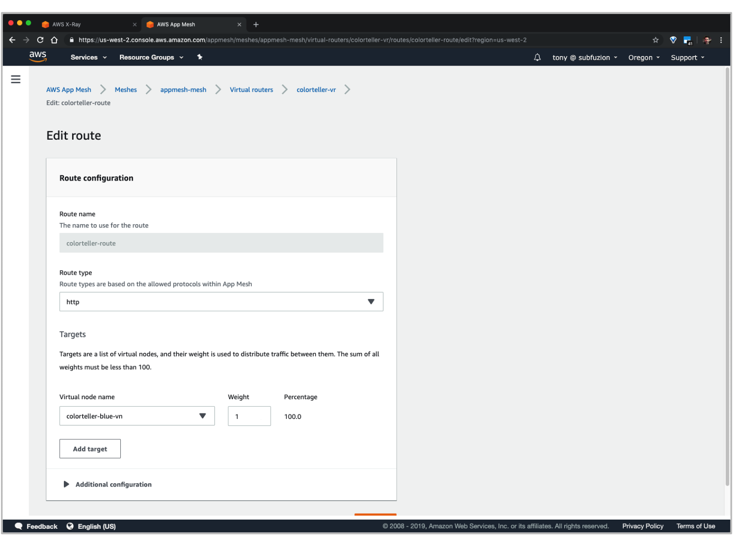The width and height of the screenshot is (735, 560).
Task: Go to AWS App Mesh breadcrumb
Action: pyautogui.click(x=69, y=90)
